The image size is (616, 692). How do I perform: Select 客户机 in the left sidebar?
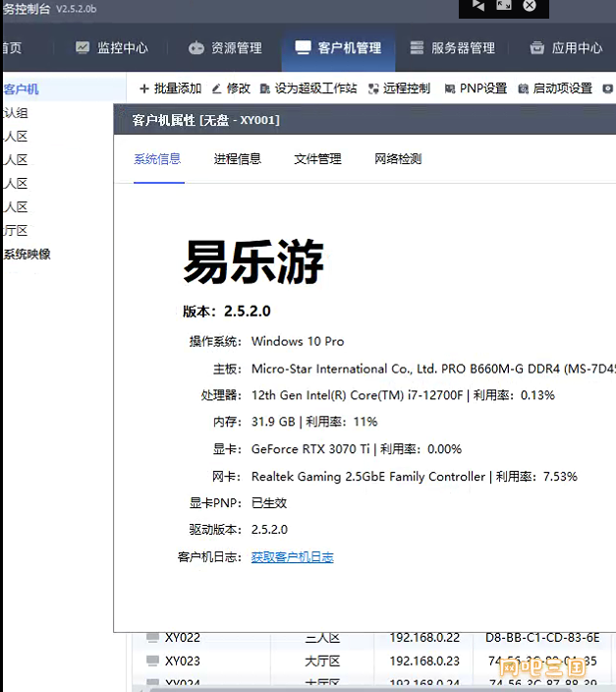point(21,89)
